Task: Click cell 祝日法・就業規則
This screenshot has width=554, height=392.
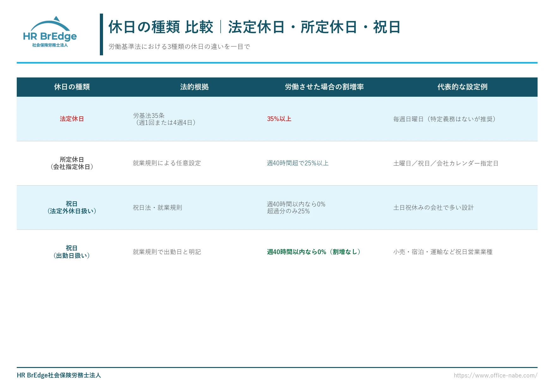Action: click(157, 207)
